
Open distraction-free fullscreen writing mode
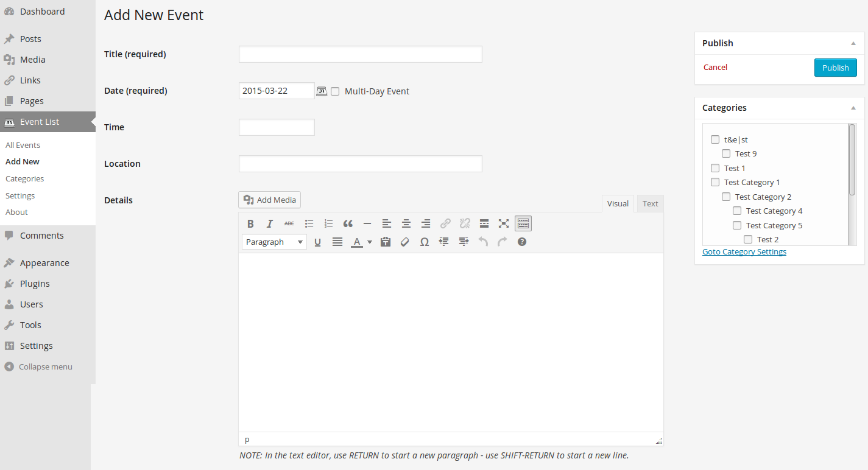[x=504, y=223]
